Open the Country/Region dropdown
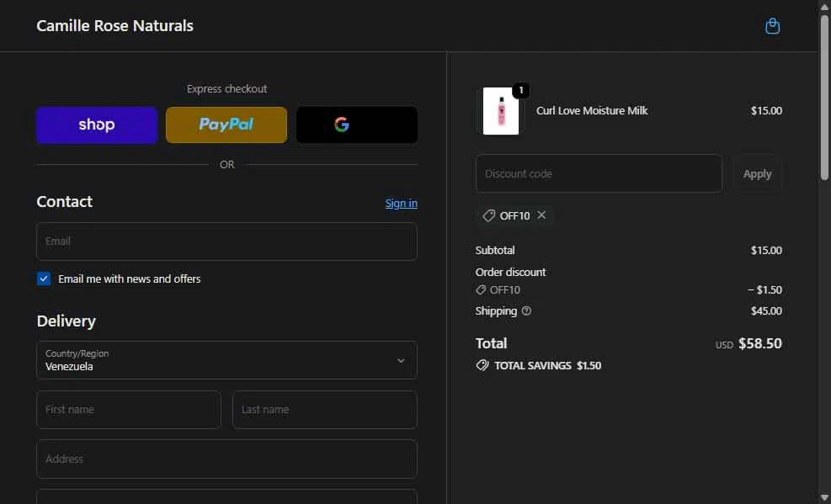Screen dimensions: 831x504 click(x=226, y=360)
